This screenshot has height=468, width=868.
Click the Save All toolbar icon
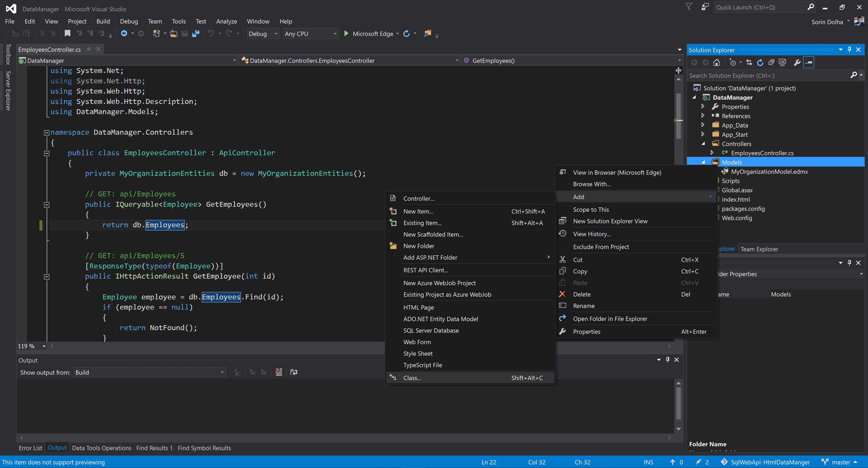click(x=196, y=34)
